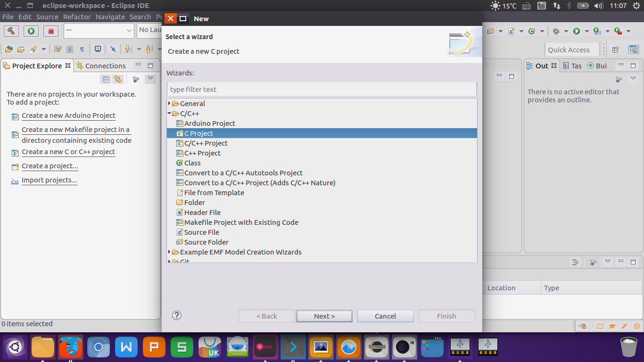Open the Trash in the dock
The width and height of the screenshot is (644, 362).
pyautogui.click(x=628, y=347)
